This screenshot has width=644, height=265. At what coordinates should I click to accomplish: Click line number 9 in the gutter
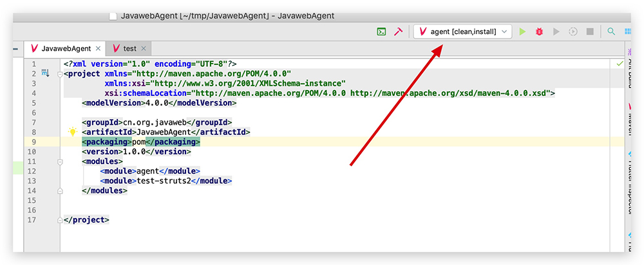click(x=33, y=142)
